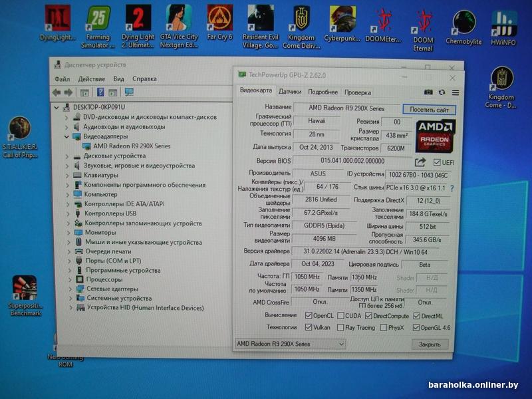The height and width of the screenshot is (399, 532).
Task: Open the Файл menu
Action: pos(63,79)
